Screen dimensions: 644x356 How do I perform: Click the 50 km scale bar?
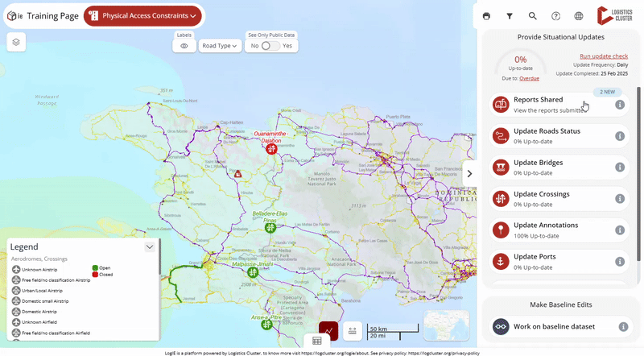click(x=393, y=329)
